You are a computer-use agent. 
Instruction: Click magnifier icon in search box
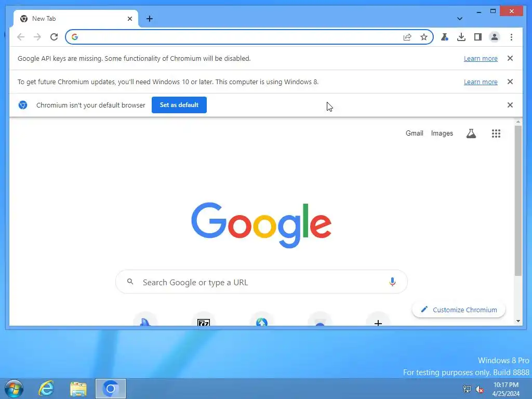click(x=130, y=282)
